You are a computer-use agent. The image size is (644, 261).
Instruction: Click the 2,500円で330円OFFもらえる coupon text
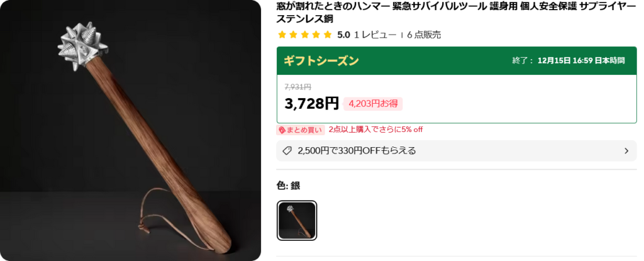(x=357, y=151)
